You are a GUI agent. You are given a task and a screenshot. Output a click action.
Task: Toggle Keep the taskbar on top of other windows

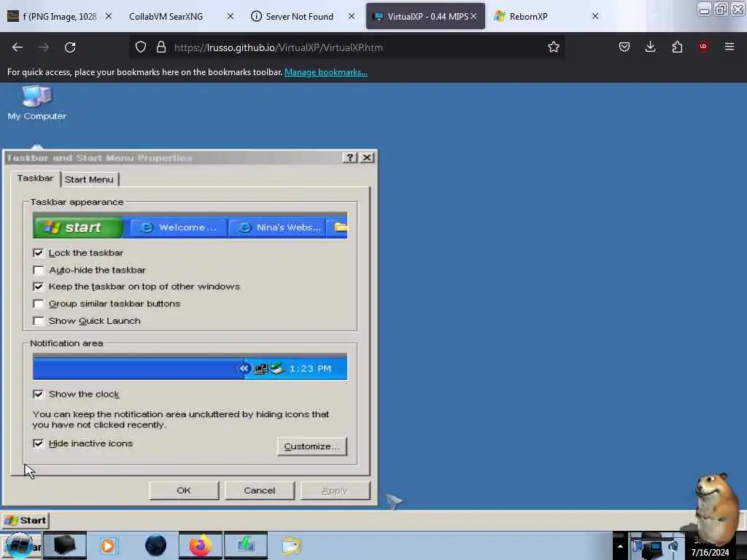click(38, 287)
